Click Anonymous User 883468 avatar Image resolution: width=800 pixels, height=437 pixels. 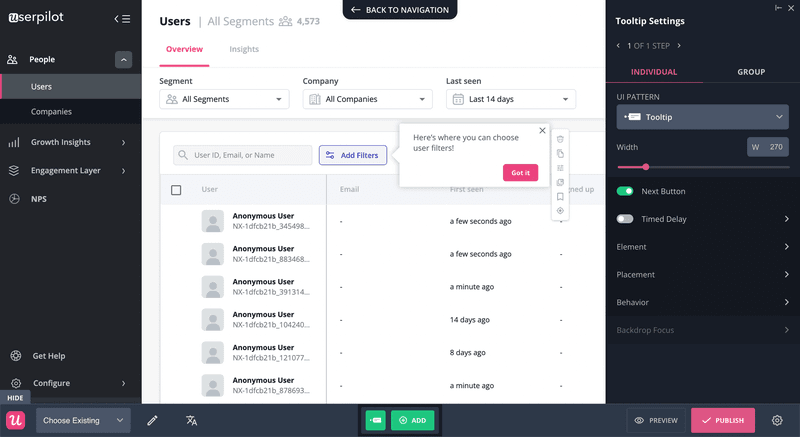pyautogui.click(x=212, y=254)
